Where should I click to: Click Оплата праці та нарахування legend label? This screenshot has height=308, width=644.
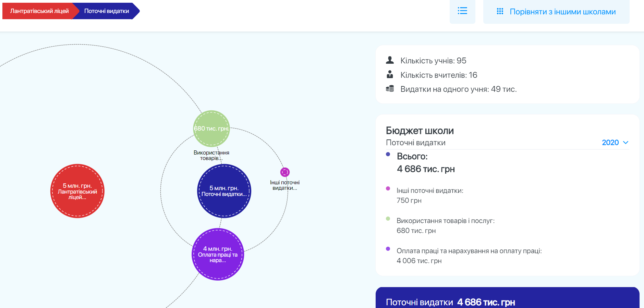(469, 251)
